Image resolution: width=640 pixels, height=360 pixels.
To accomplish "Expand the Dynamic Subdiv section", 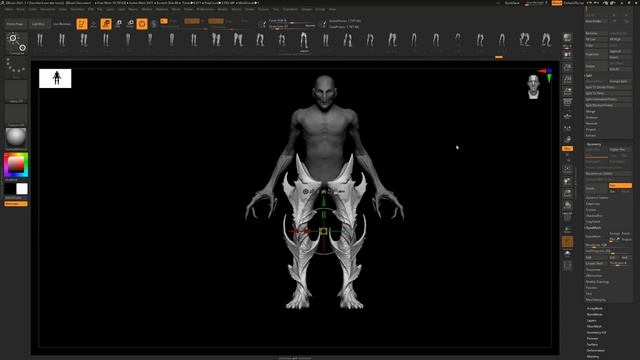I will [x=597, y=198].
